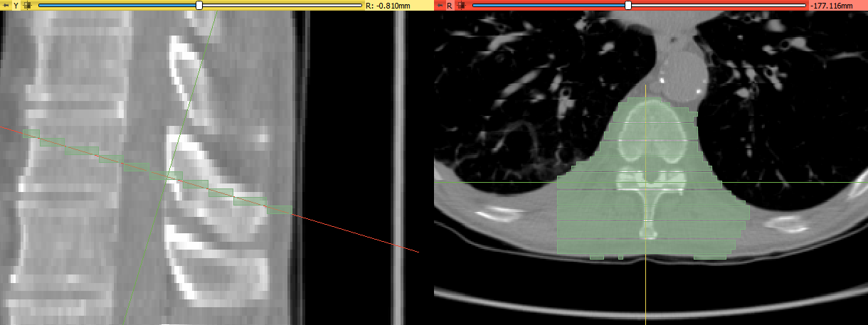Open the red view's 'R' name label
This screenshot has height=325, width=868.
(x=450, y=5)
